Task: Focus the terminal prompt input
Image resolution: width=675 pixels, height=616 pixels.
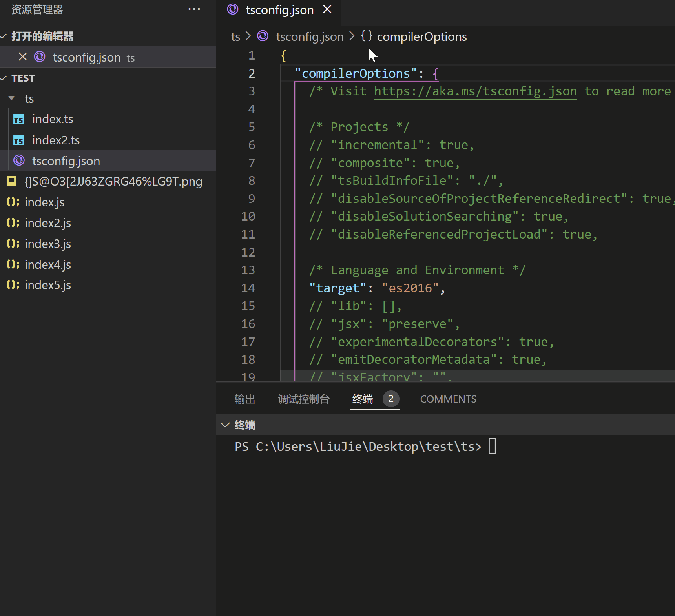Action: [x=493, y=446]
